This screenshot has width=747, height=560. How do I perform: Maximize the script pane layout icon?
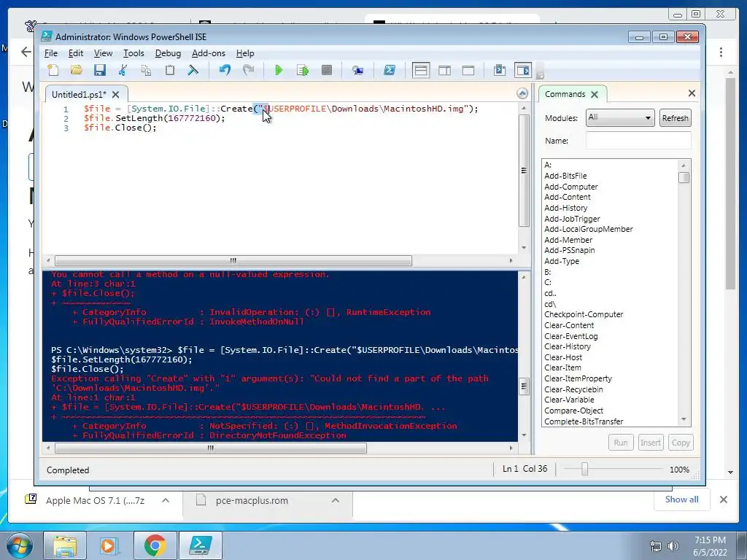468,71
